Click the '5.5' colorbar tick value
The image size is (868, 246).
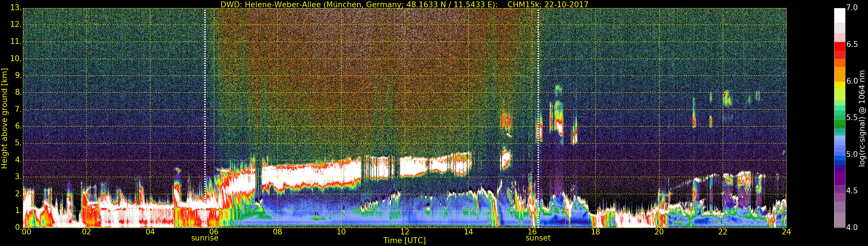(852, 117)
